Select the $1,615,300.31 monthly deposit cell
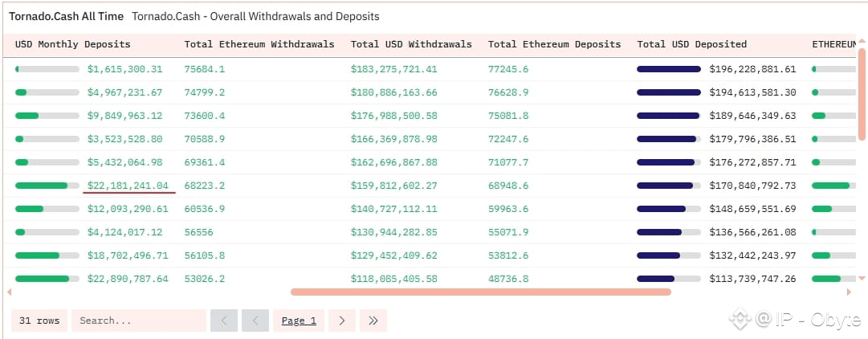 point(125,69)
